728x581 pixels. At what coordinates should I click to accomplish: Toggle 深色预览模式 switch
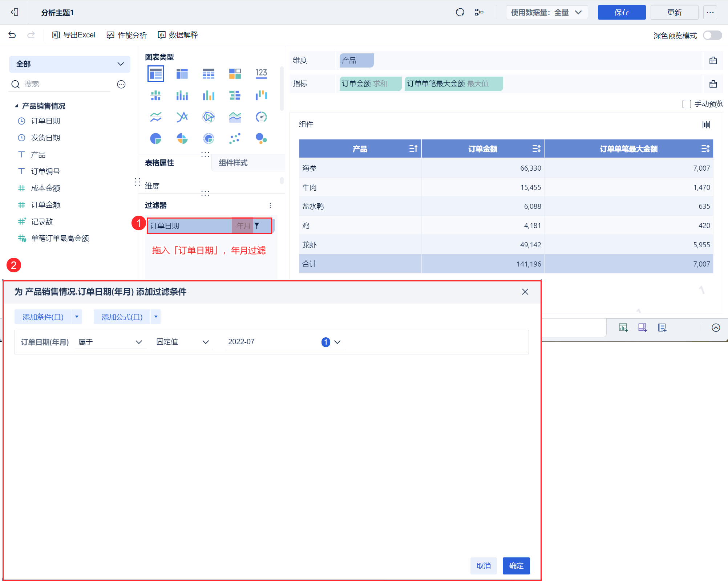pyautogui.click(x=712, y=35)
